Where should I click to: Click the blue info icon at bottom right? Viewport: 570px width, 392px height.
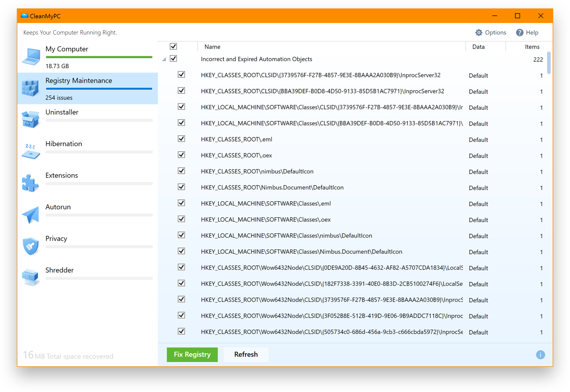540,355
